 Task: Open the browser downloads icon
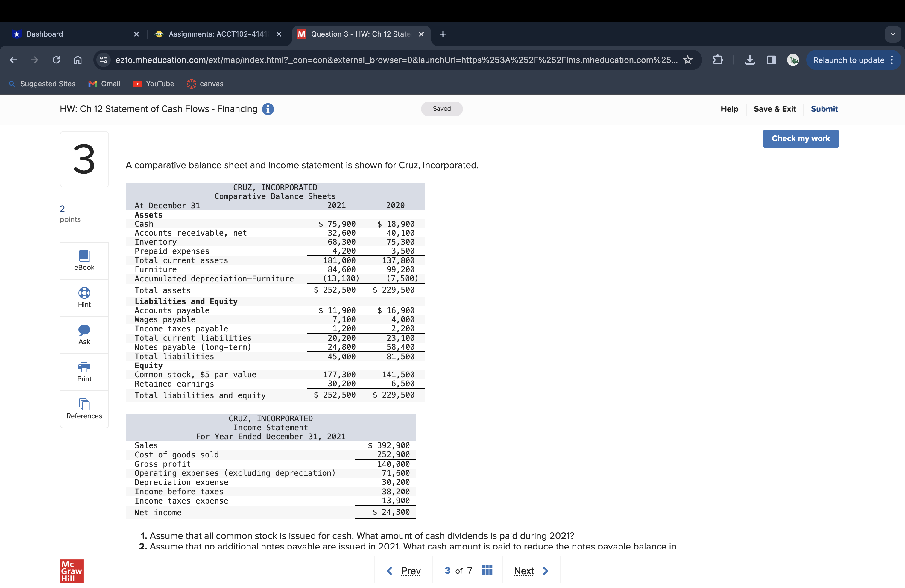(x=750, y=60)
